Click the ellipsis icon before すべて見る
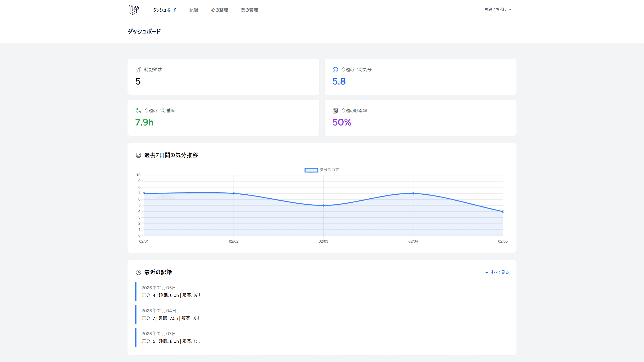Image resolution: width=644 pixels, height=362 pixels. click(486, 272)
